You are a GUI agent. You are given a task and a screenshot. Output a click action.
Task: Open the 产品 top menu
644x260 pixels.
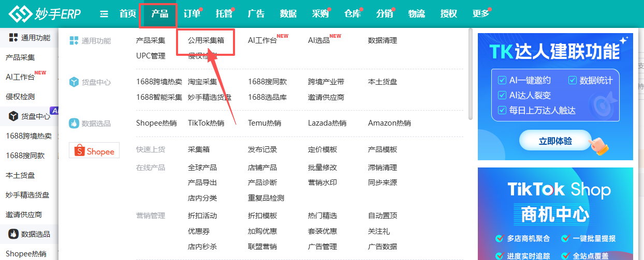159,14
